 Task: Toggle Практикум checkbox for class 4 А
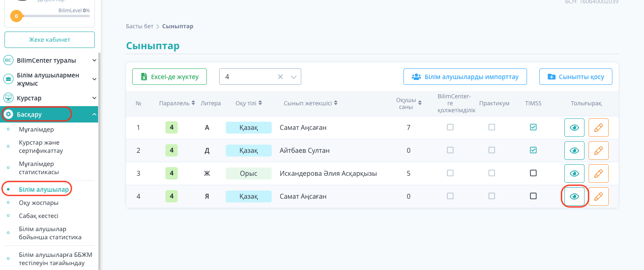click(x=492, y=127)
